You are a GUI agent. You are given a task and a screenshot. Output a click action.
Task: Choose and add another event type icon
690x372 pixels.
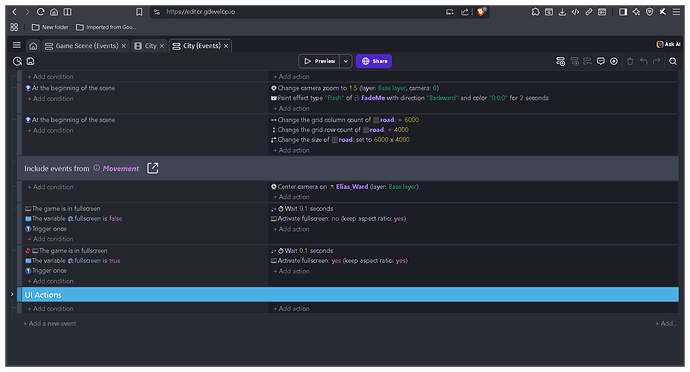click(x=614, y=61)
